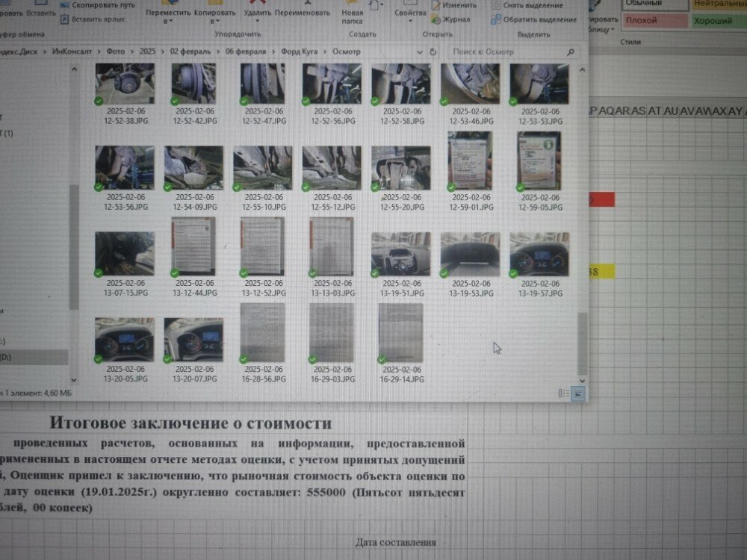Go to Форд Куга in breadcrumb
The width and height of the screenshot is (747, 560).
coord(299,52)
